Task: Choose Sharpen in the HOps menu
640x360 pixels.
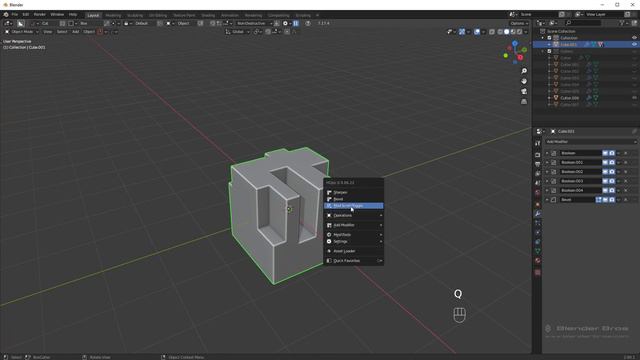Action: pyautogui.click(x=353, y=192)
